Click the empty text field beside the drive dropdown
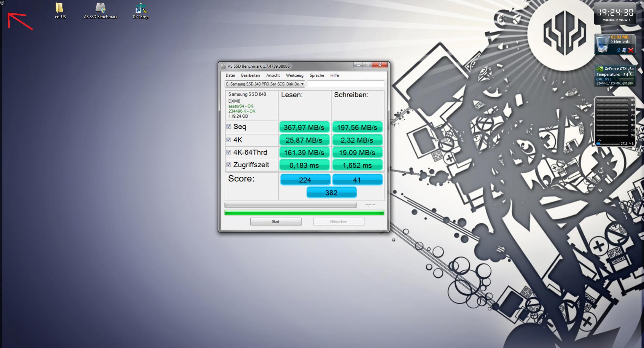Image resolution: width=644 pixels, height=348 pixels. [x=346, y=84]
